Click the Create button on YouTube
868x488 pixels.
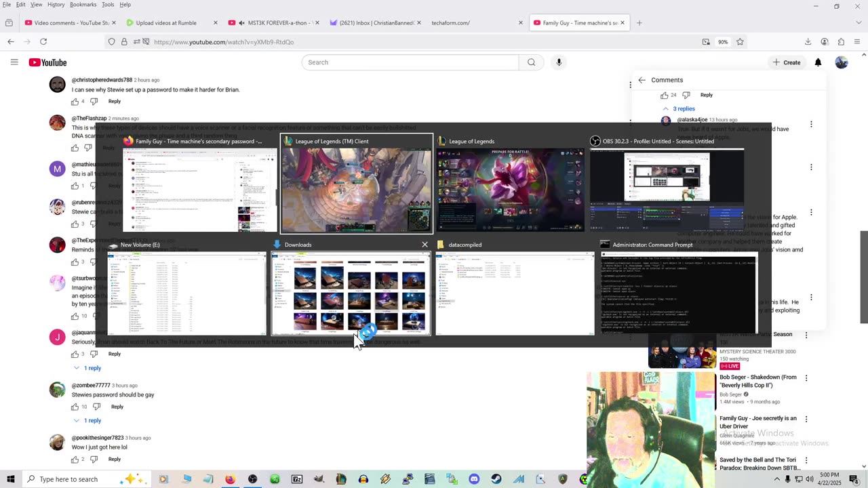point(787,62)
